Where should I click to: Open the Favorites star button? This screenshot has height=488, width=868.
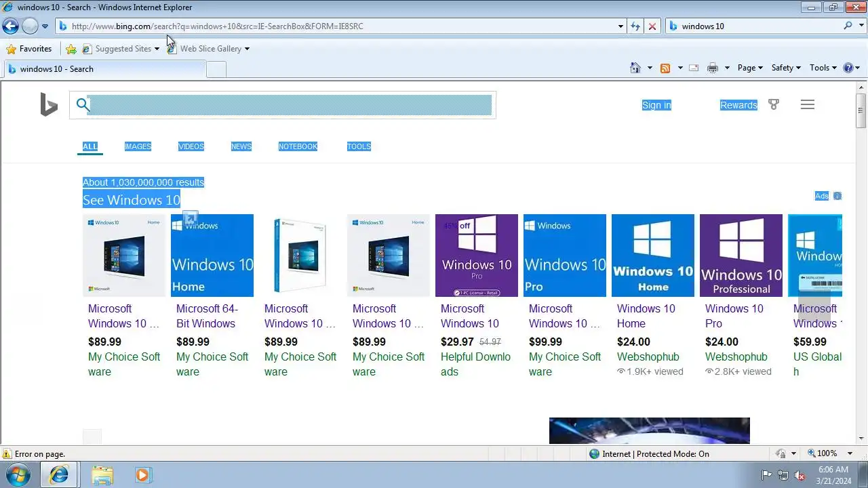tap(29, 49)
